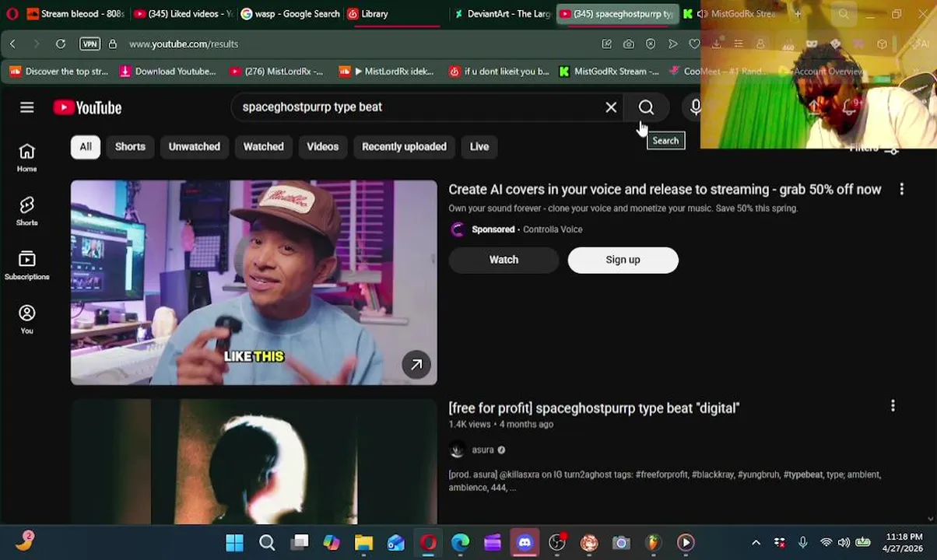Open the MistGodRx Stream bookmark
The height and width of the screenshot is (560, 937).
click(609, 71)
